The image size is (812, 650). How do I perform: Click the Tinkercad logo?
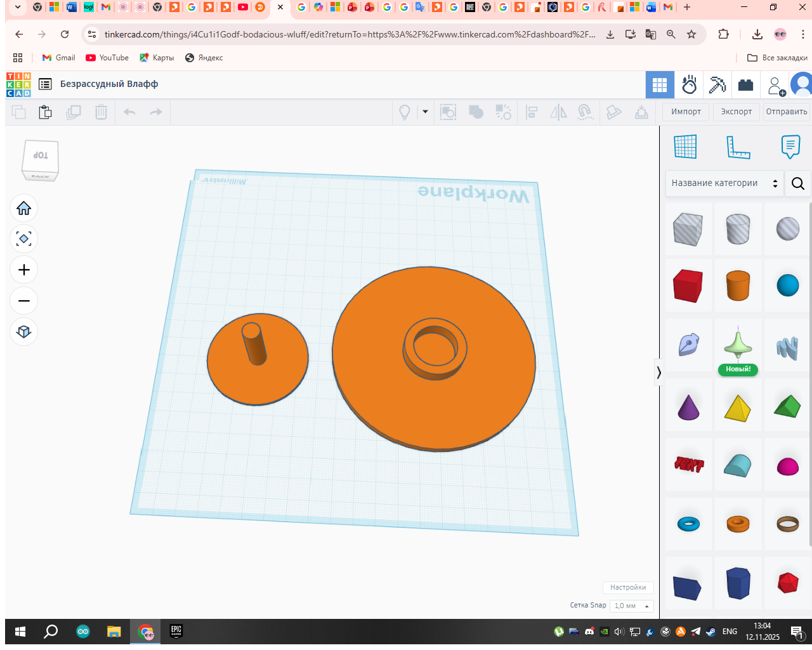click(18, 84)
